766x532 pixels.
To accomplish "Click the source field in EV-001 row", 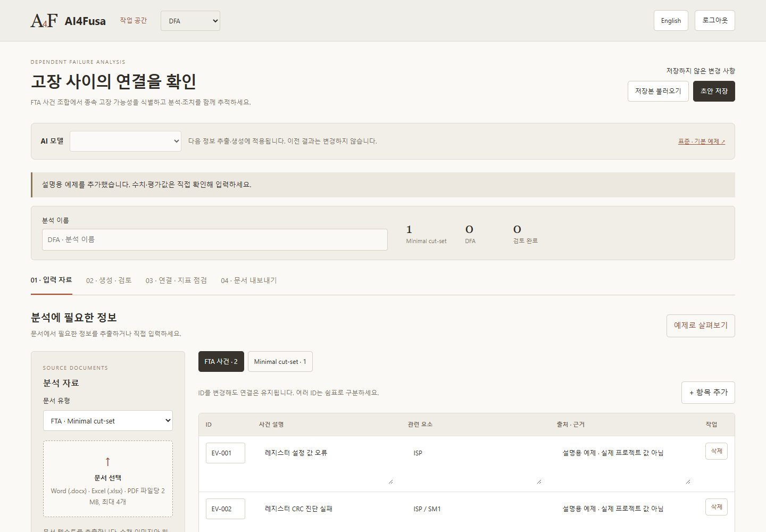I will pyautogui.click(x=624, y=463).
